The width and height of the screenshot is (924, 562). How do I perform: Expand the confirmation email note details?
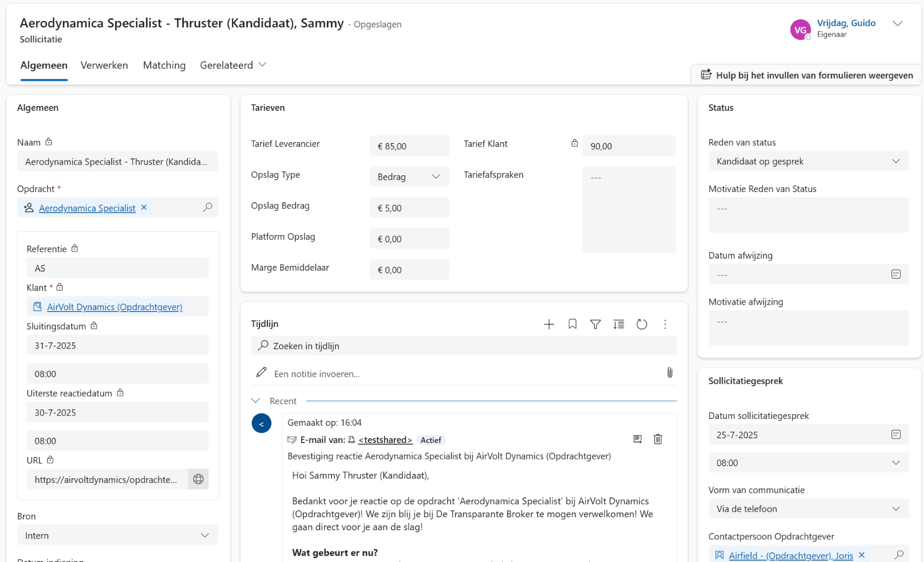tap(637, 439)
